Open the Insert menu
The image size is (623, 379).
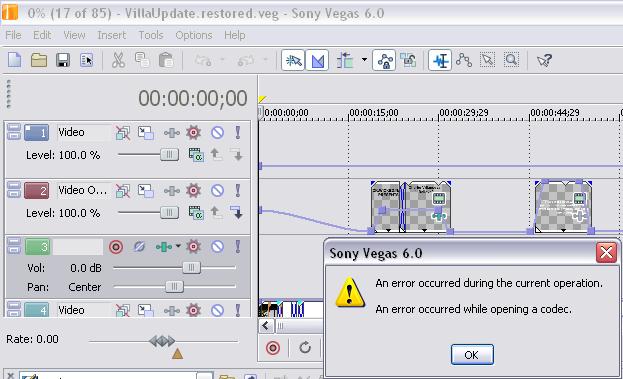click(111, 35)
